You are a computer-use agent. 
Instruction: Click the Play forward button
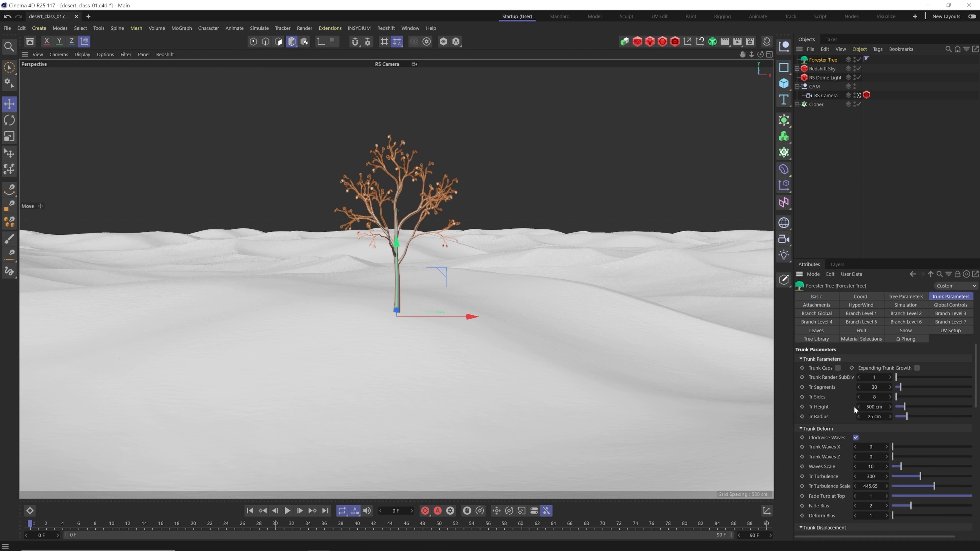pyautogui.click(x=287, y=511)
